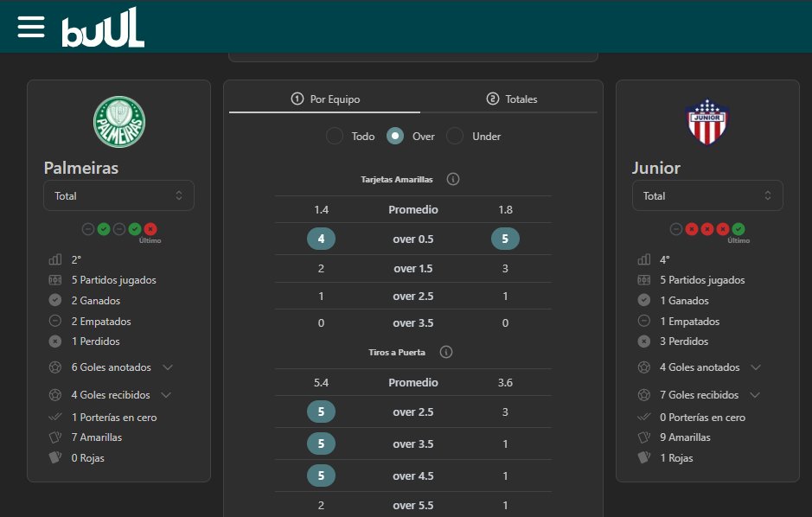Click the buUL logo
The height and width of the screenshot is (517, 812).
pyautogui.click(x=103, y=28)
